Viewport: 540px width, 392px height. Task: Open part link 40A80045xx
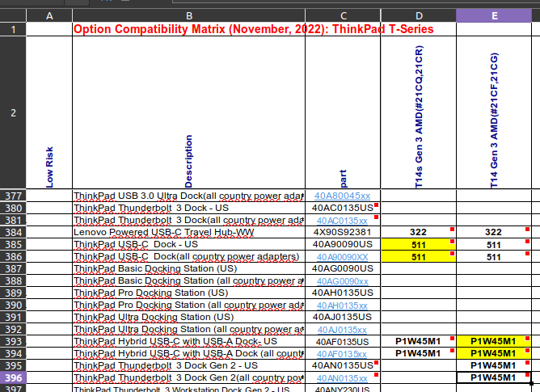342,196
